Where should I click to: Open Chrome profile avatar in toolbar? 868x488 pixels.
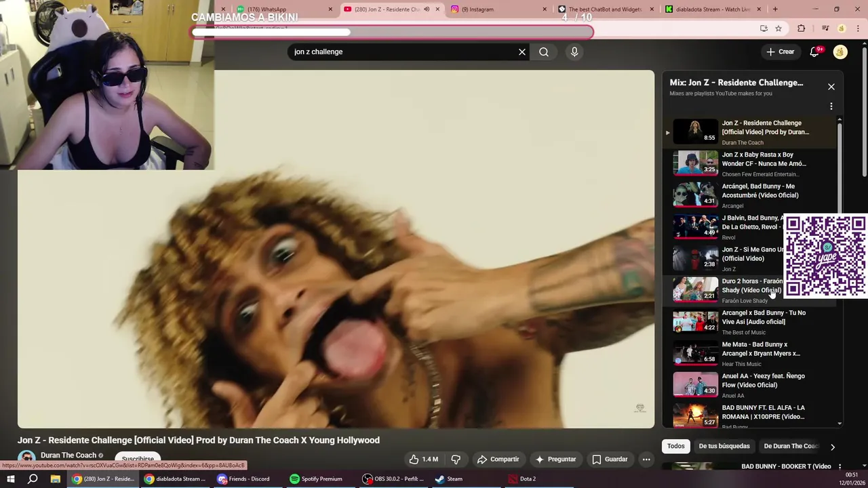842,28
